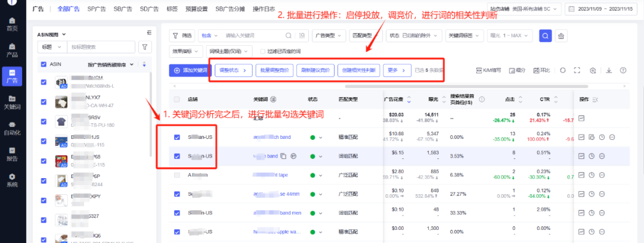The height and width of the screenshot is (243, 644).
Task: Toggle the 过滤已否定的词 checkbox
Action: 262,52
